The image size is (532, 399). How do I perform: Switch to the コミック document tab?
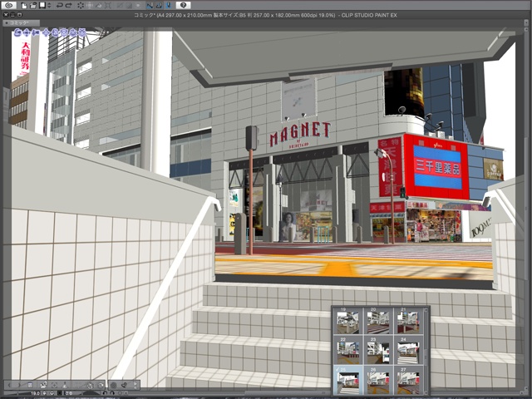pos(21,22)
